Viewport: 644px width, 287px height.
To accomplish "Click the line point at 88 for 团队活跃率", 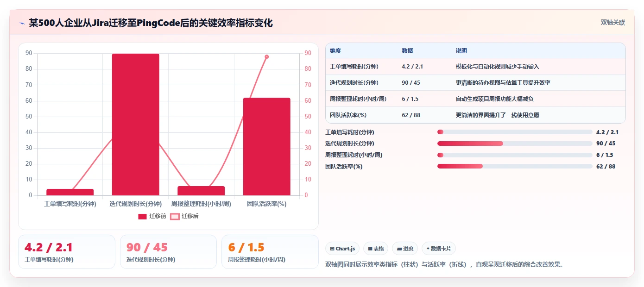I will [267, 56].
